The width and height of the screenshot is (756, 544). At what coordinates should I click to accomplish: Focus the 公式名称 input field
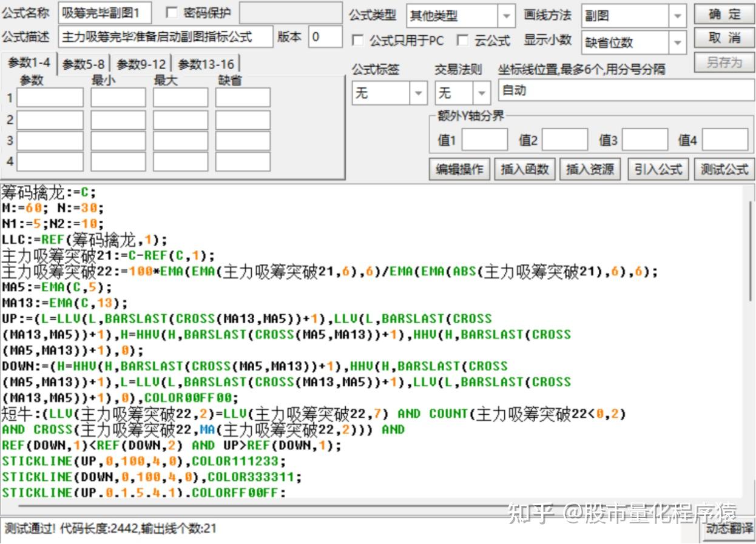click(x=105, y=12)
